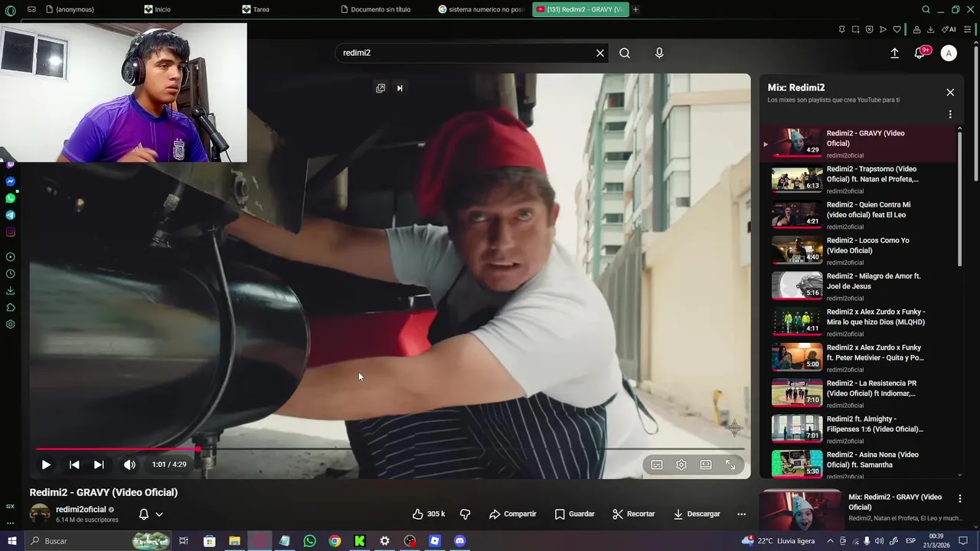Open redimi2oficial channel name

click(81, 510)
